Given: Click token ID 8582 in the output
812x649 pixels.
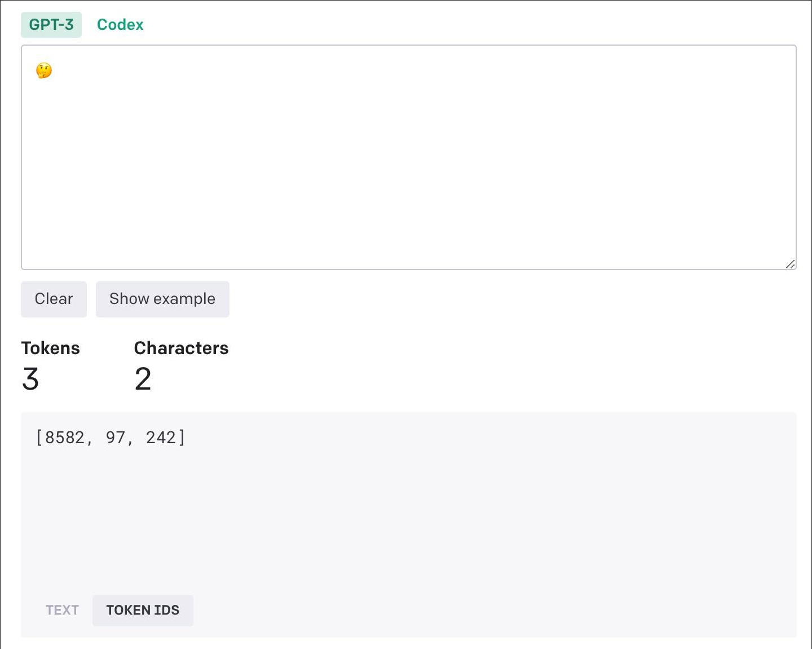Looking at the screenshot, I should [x=64, y=438].
